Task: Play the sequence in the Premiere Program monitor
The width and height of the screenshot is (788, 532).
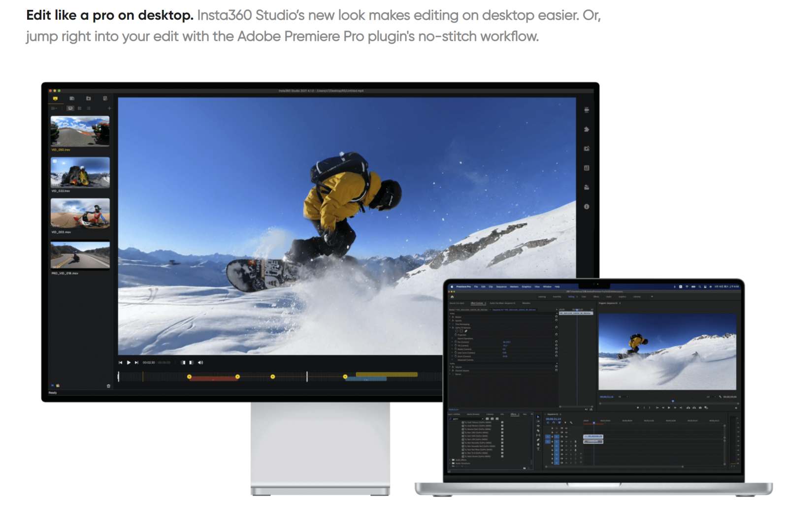Action: click(x=669, y=407)
